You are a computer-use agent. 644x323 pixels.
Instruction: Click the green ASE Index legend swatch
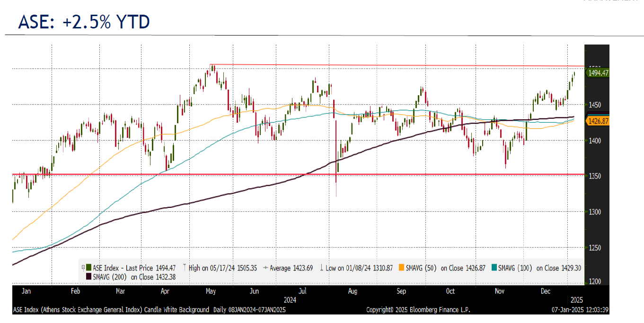coord(88,268)
